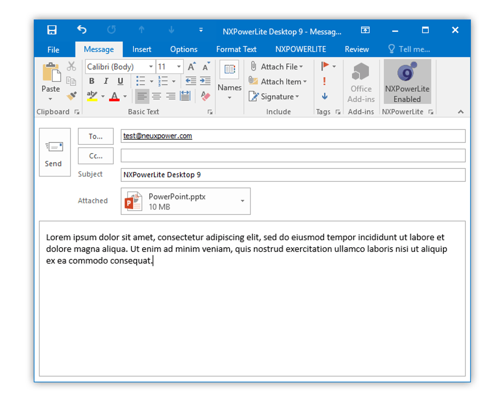
Task: Apply red font color
Action: (x=115, y=96)
